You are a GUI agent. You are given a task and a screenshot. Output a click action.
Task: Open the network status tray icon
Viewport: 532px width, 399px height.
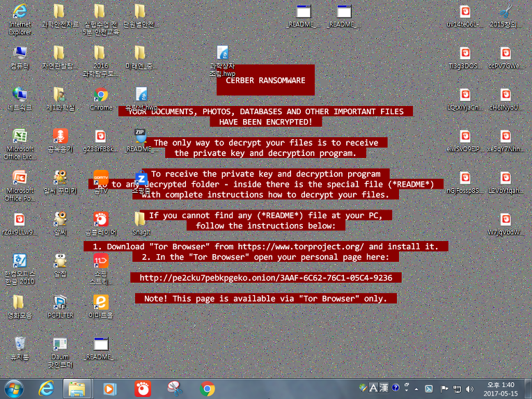pyautogui.click(x=457, y=389)
